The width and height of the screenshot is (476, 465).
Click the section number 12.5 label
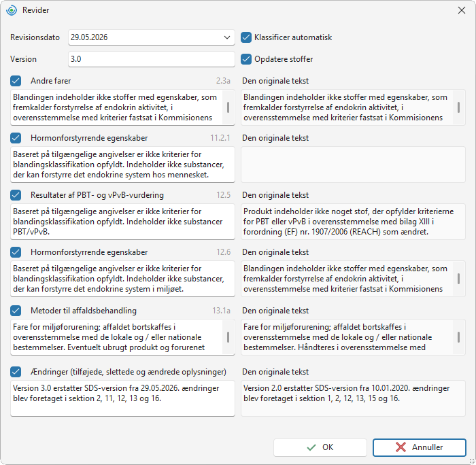pyautogui.click(x=224, y=195)
